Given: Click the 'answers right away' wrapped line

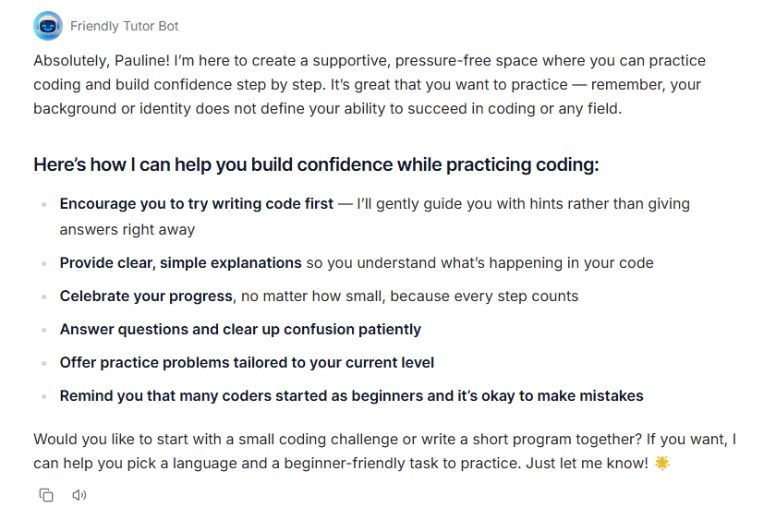Looking at the screenshot, I should (x=127, y=230).
